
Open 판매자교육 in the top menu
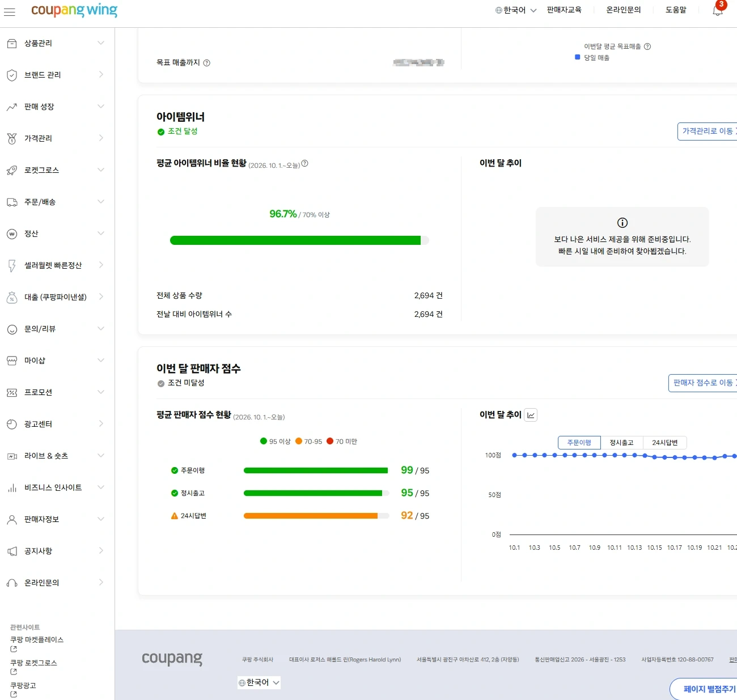[x=564, y=10]
